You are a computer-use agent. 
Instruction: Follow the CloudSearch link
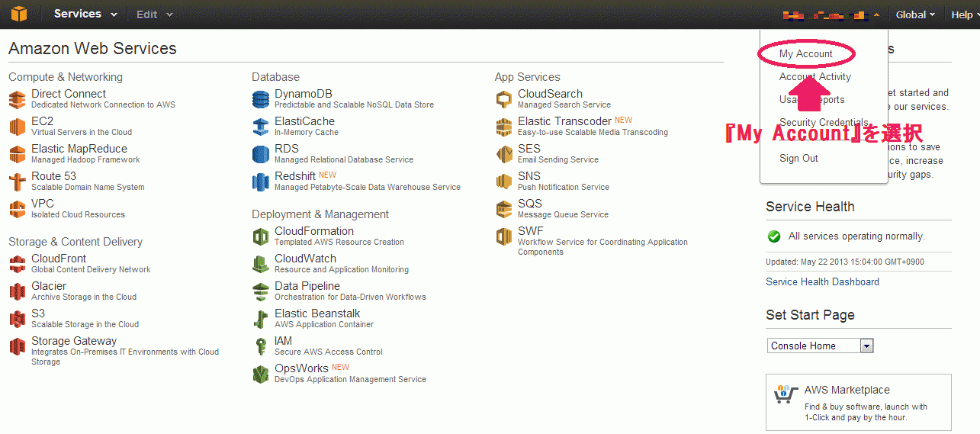(x=550, y=94)
